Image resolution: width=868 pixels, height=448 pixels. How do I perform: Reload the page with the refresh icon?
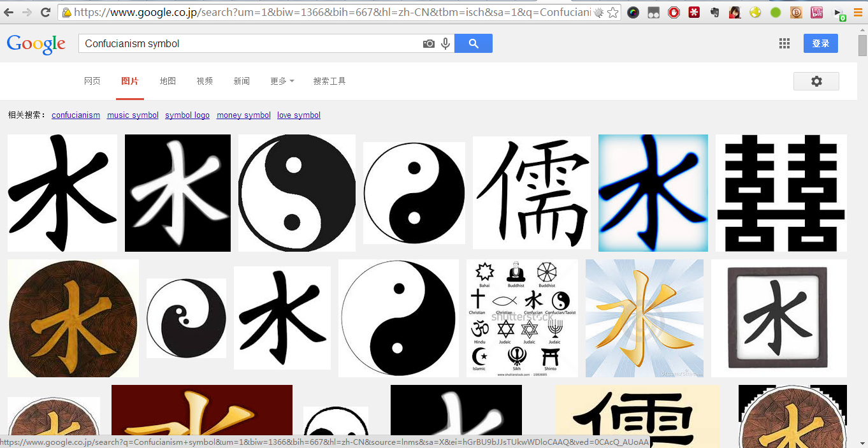coord(45,12)
